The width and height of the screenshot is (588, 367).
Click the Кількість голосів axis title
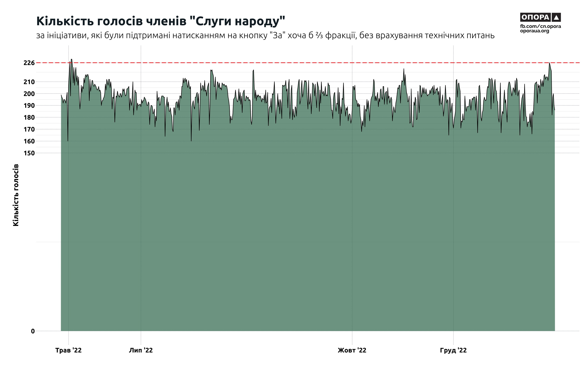tap(16, 195)
